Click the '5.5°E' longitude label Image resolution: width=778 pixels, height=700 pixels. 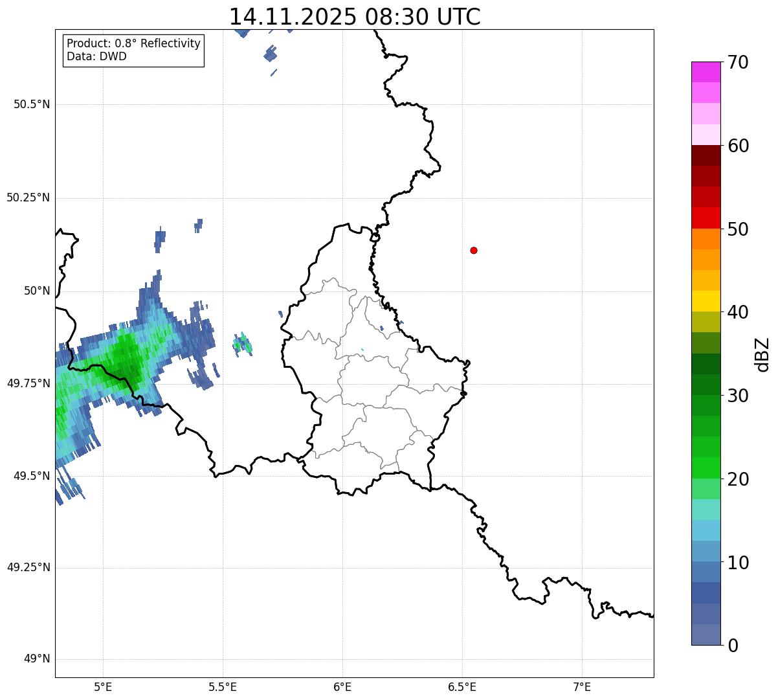click(x=223, y=686)
